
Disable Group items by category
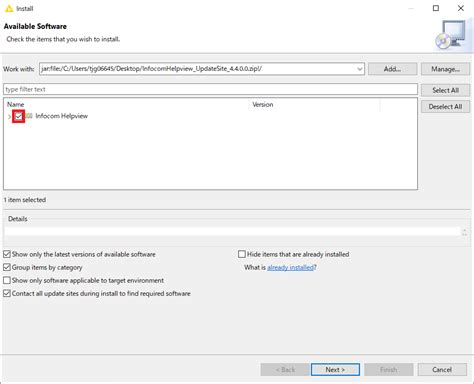click(7, 267)
